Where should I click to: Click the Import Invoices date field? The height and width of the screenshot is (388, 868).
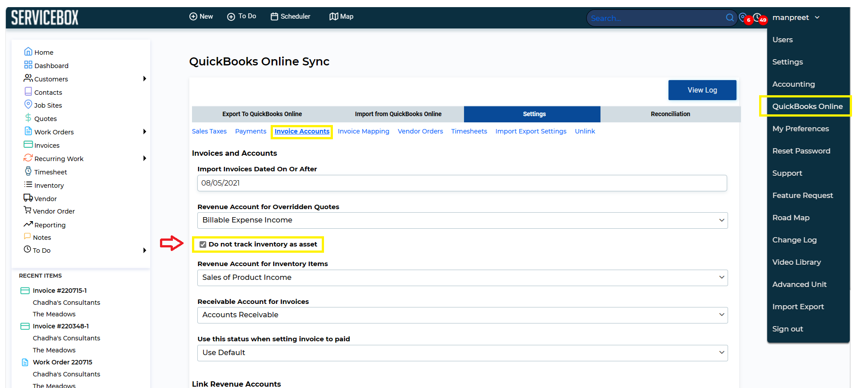(x=462, y=183)
